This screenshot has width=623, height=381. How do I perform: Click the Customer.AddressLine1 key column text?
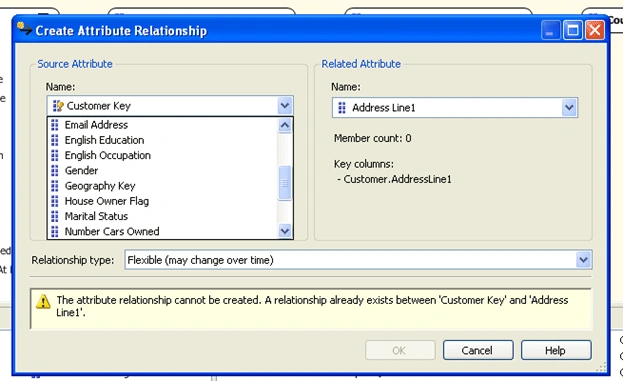click(397, 179)
